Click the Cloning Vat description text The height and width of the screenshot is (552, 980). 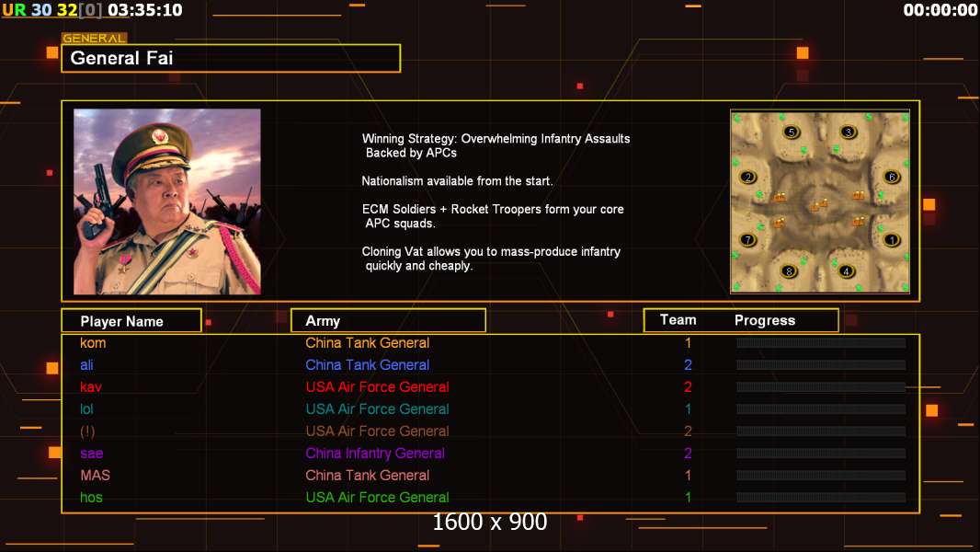tap(491, 259)
